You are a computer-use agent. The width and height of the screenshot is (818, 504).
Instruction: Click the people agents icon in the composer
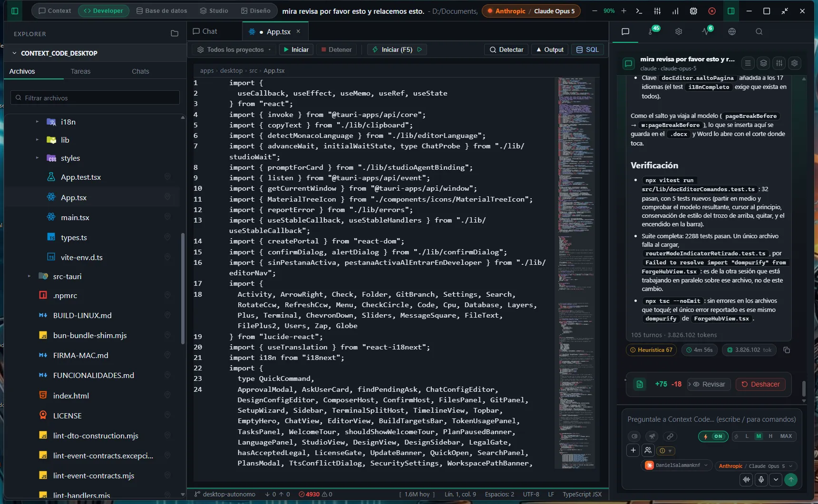(x=648, y=450)
